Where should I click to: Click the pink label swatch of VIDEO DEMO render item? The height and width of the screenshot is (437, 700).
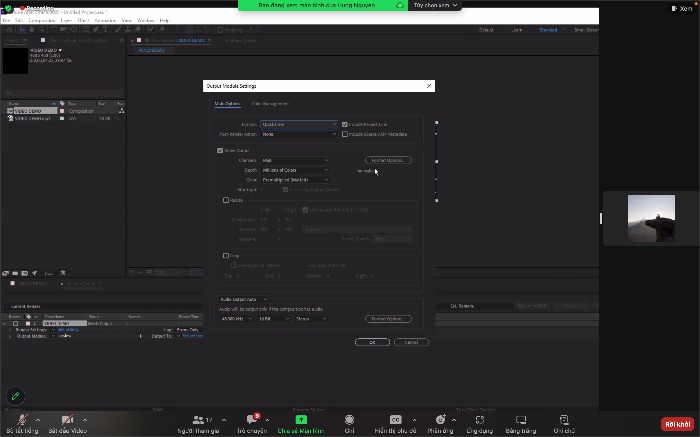pyautogui.click(x=28, y=323)
